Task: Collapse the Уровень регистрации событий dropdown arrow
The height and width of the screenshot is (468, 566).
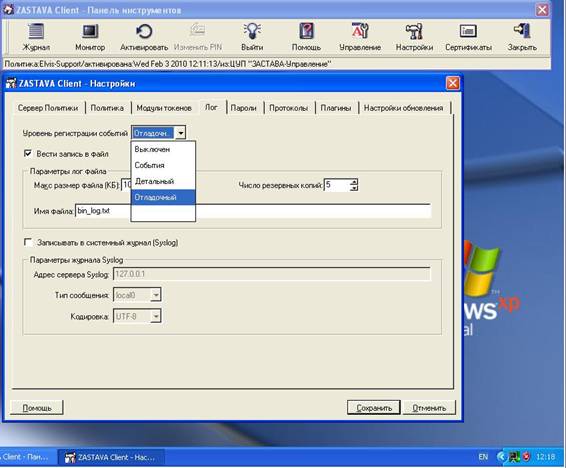Action: tap(180, 133)
